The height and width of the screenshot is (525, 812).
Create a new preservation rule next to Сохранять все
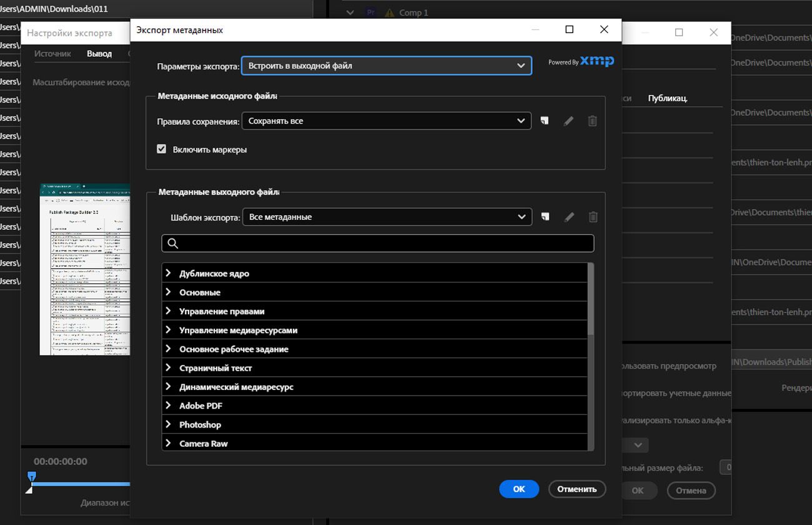click(x=545, y=121)
